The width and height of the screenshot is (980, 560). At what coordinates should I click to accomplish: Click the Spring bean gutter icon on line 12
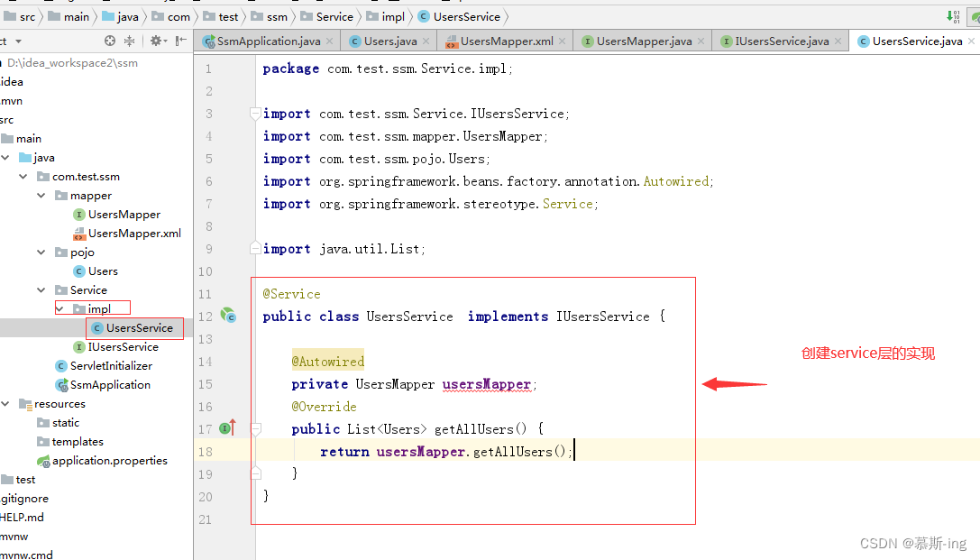[x=228, y=315]
